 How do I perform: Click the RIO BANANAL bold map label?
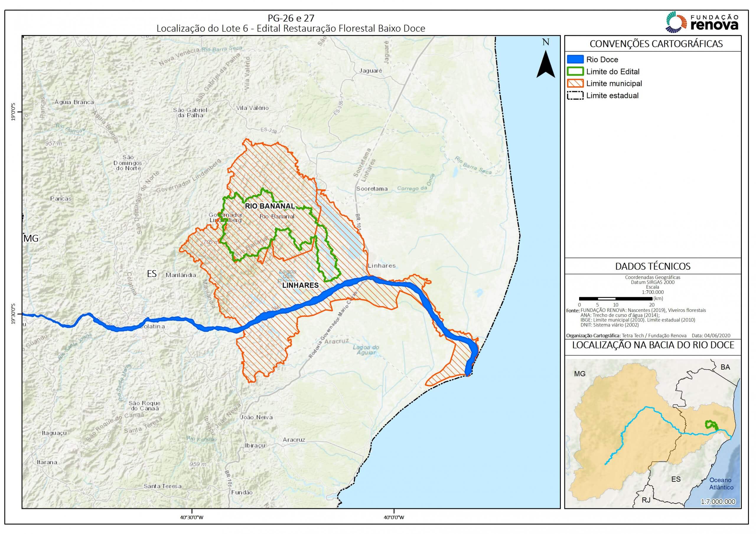(270, 206)
